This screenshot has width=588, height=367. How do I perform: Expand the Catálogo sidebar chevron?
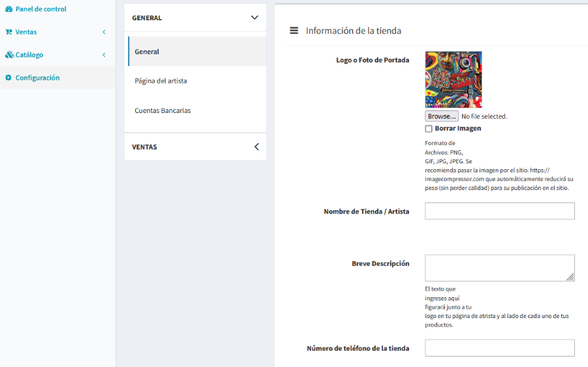(105, 55)
